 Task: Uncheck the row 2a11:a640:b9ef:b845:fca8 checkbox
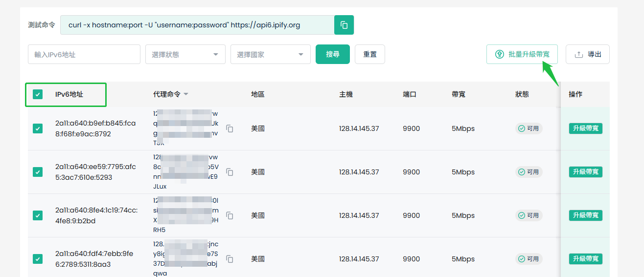click(38, 128)
